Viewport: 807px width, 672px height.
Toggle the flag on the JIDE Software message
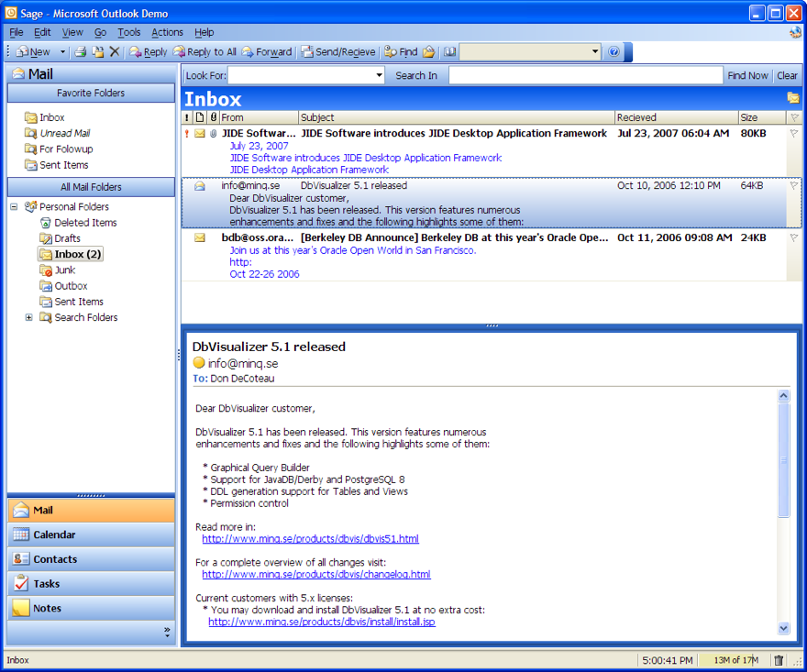pyautogui.click(x=794, y=133)
